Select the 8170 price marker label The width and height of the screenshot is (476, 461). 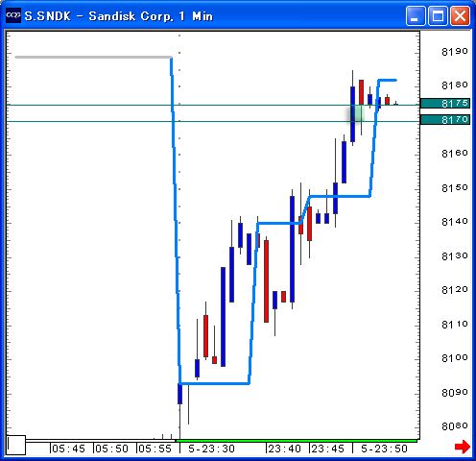pyautogui.click(x=445, y=120)
